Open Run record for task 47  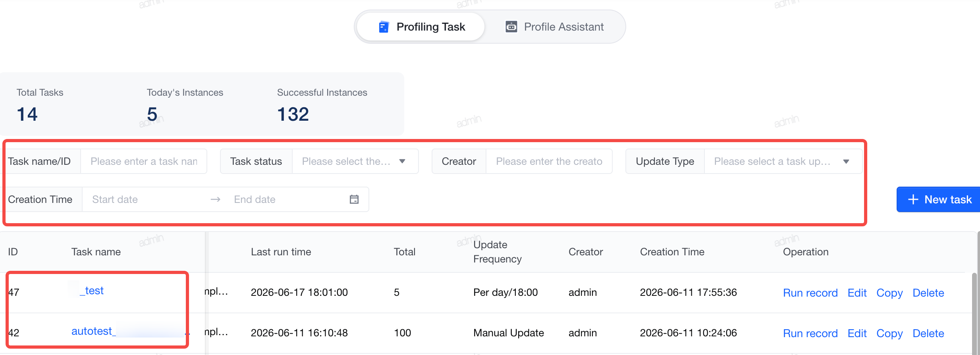[x=810, y=293]
